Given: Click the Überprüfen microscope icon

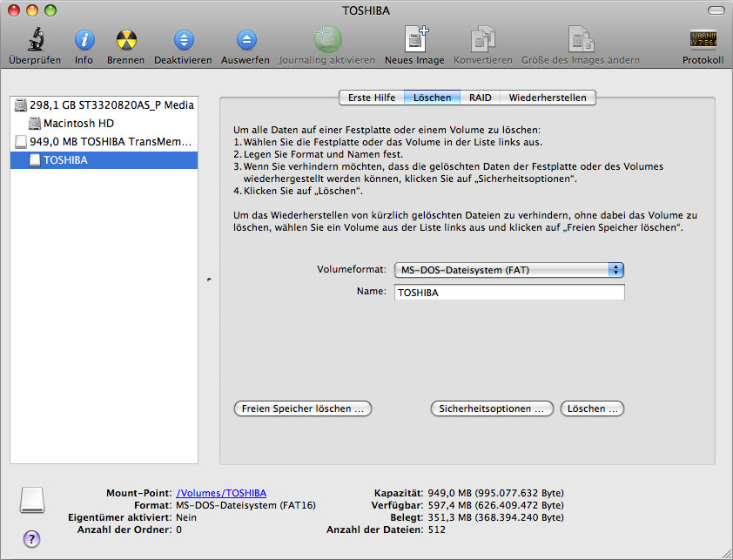Looking at the screenshot, I should [x=35, y=40].
